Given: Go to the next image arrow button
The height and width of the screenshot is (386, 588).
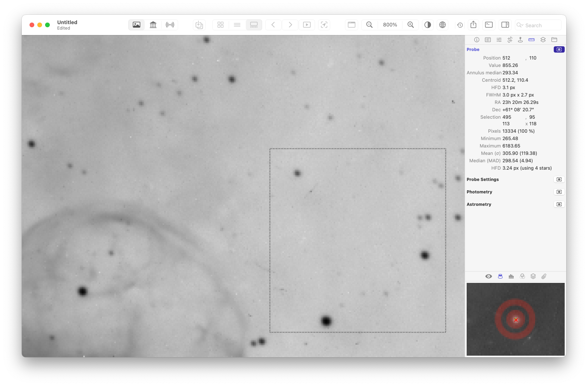Looking at the screenshot, I should coord(290,25).
